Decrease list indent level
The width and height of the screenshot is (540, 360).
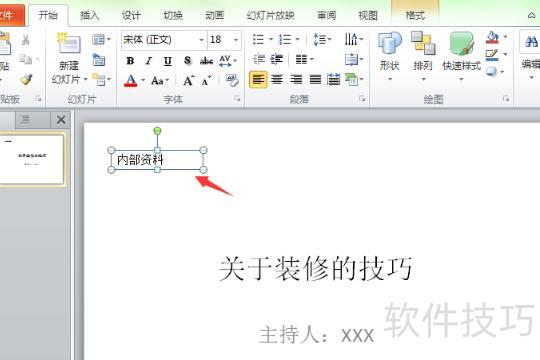(258, 60)
